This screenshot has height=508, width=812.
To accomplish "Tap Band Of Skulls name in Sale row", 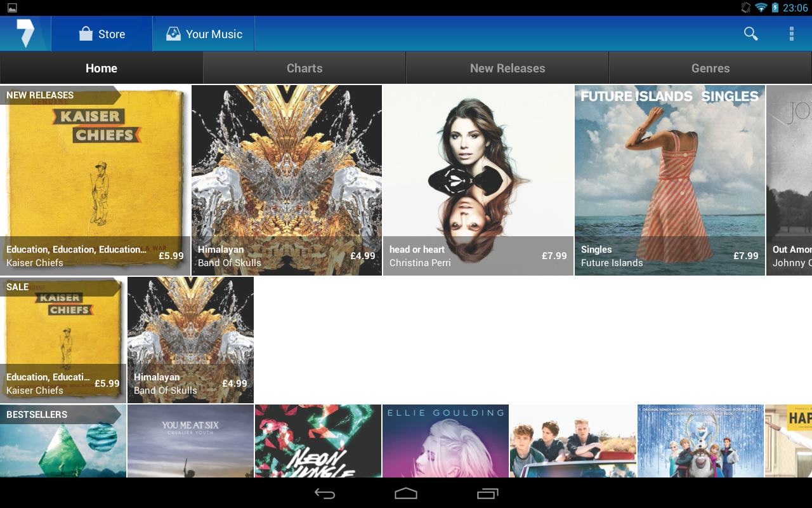I will (166, 391).
